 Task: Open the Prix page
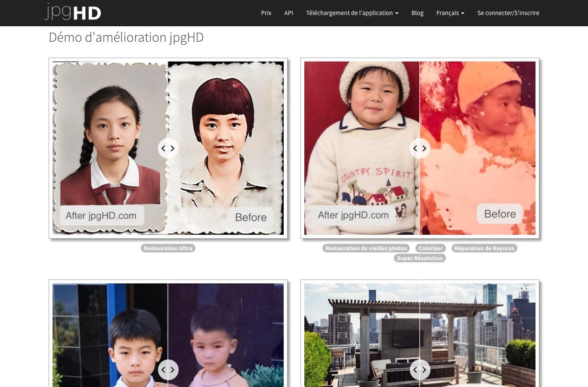(266, 13)
